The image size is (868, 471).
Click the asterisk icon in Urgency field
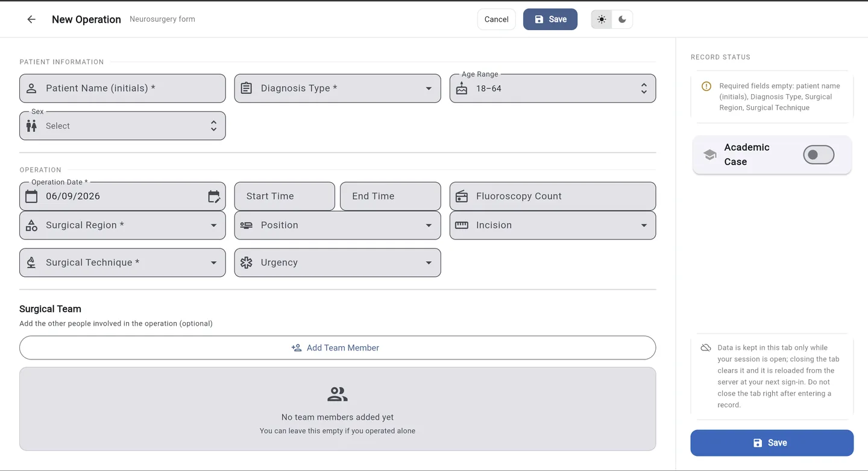(247, 263)
